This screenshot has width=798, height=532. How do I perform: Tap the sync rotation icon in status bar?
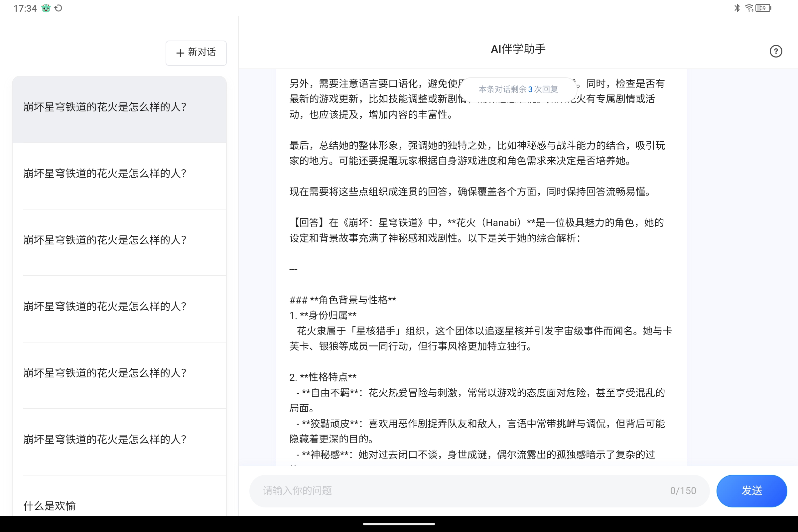(59, 8)
